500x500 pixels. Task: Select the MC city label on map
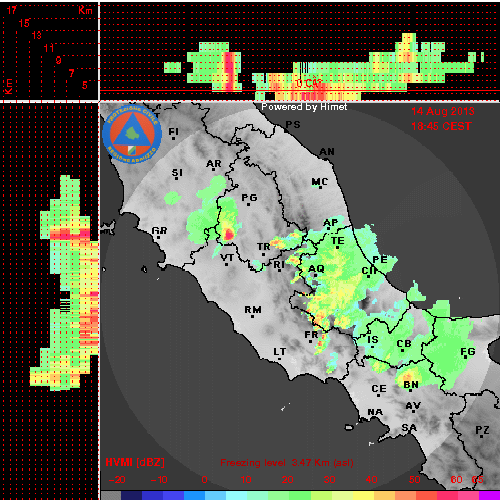tap(320, 182)
